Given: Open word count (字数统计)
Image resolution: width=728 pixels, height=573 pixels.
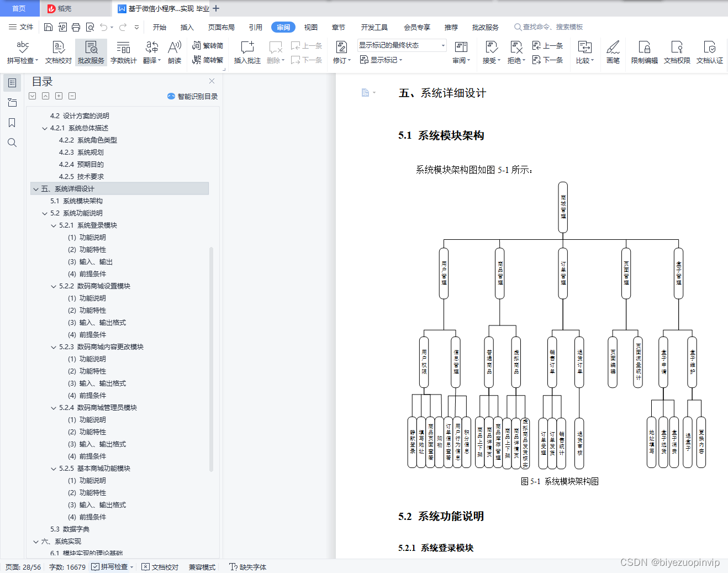Looking at the screenshot, I should [x=124, y=52].
